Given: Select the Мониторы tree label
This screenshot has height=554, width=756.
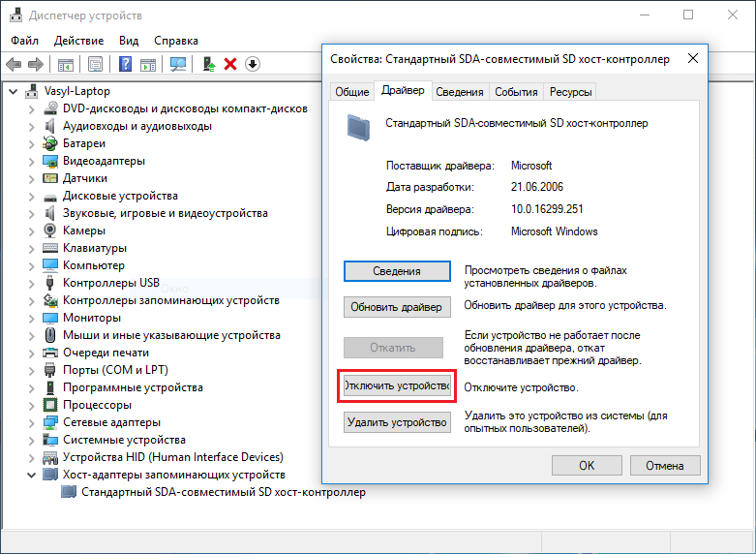Looking at the screenshot, I should pos(92,318).
